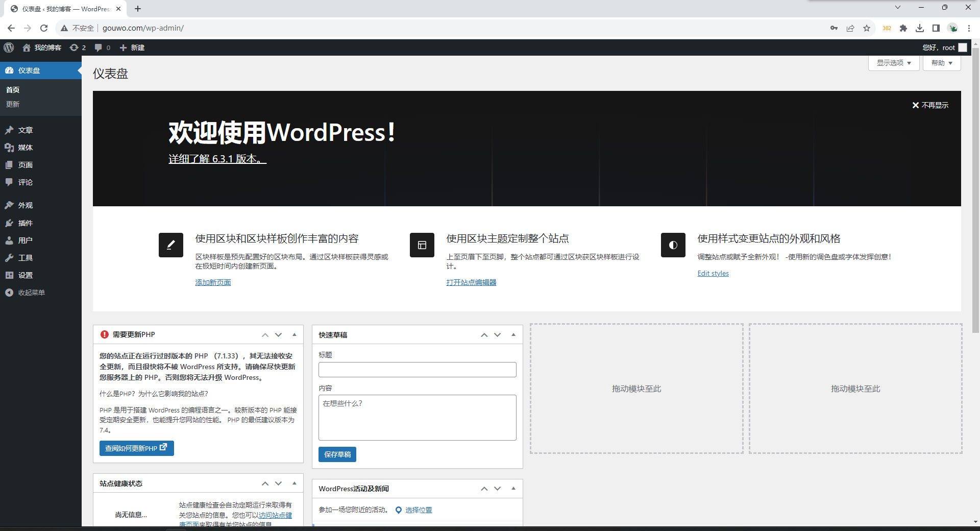The image size is (980, 531).
Task: Collapse the 站点健康状态 widget
Action: (x=295, y=483)
